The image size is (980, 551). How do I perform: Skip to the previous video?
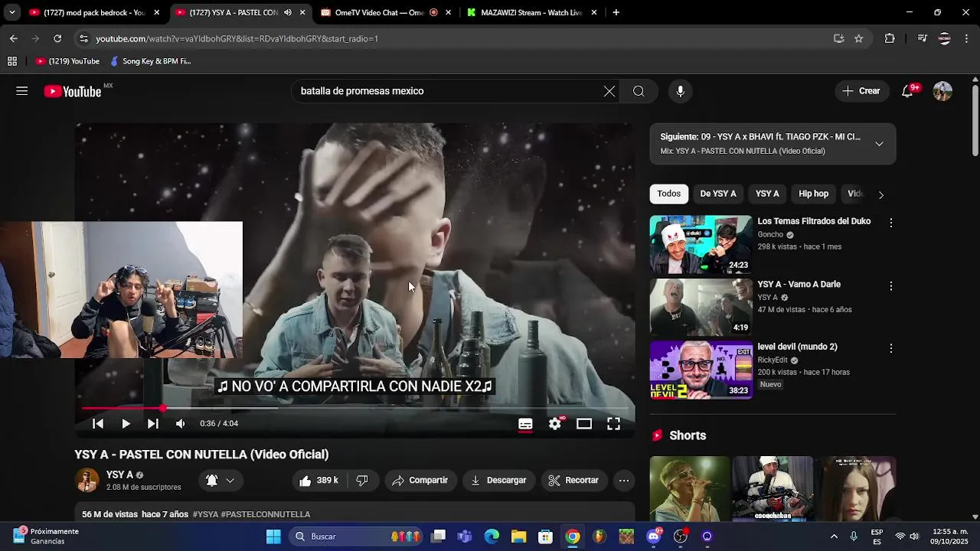pos(98,423)
